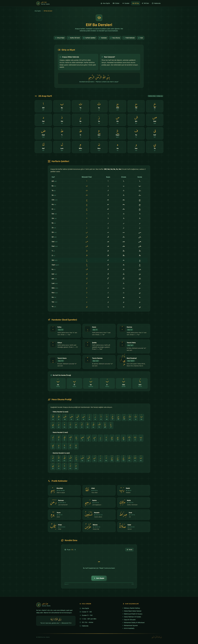The height and width of the screenshot is (644, 198).
Task: Open Cüzler in the top navigation bar
Action: click(x=116, y=3)
